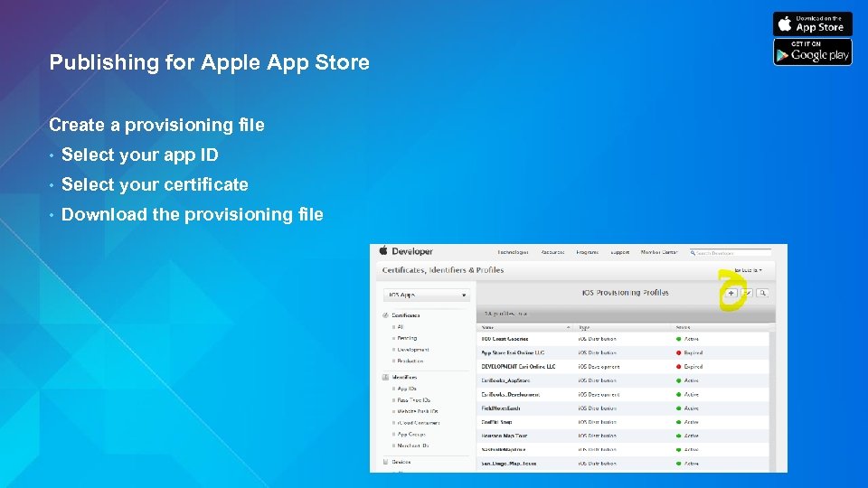Click the Apple logo next to Developer

click(383, 250)
